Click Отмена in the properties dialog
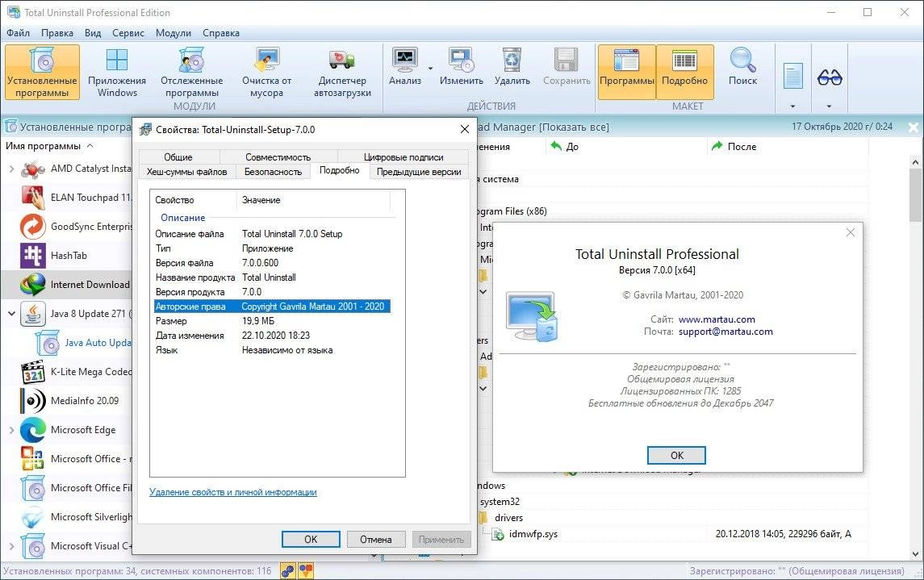 (375, 540)
